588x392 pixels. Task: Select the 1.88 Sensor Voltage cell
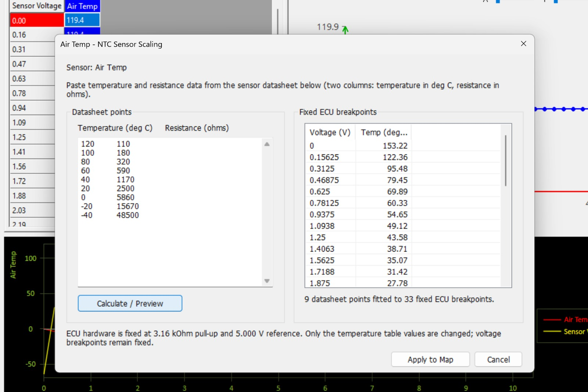pyautogui.click(x=32, y=196)
